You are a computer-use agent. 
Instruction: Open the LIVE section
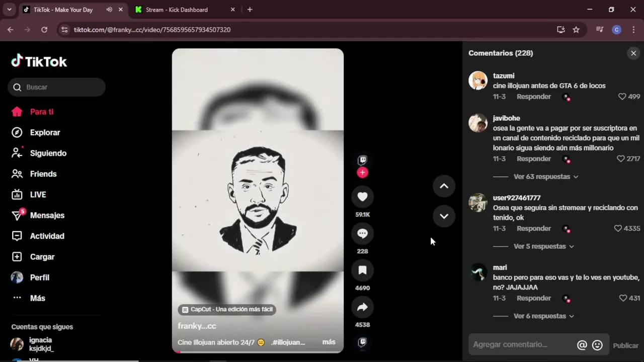pyautogui.click(x=38, y=195)
